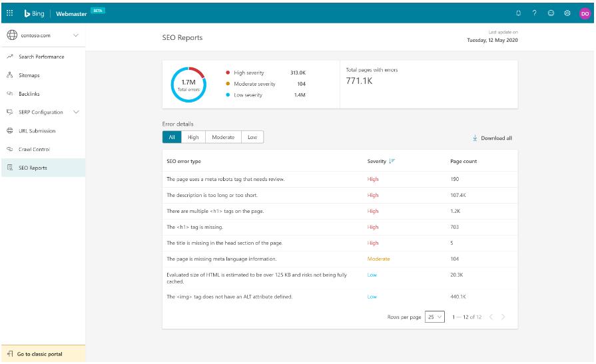Click the Webmaster title in the header

pyautogui.click(x=71, y=14)
